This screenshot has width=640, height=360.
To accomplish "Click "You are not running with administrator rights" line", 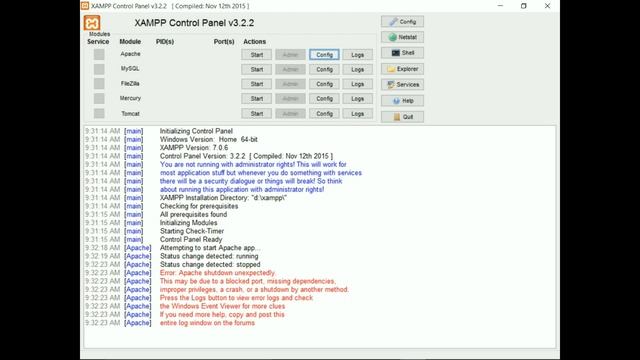I will (253, 164).
